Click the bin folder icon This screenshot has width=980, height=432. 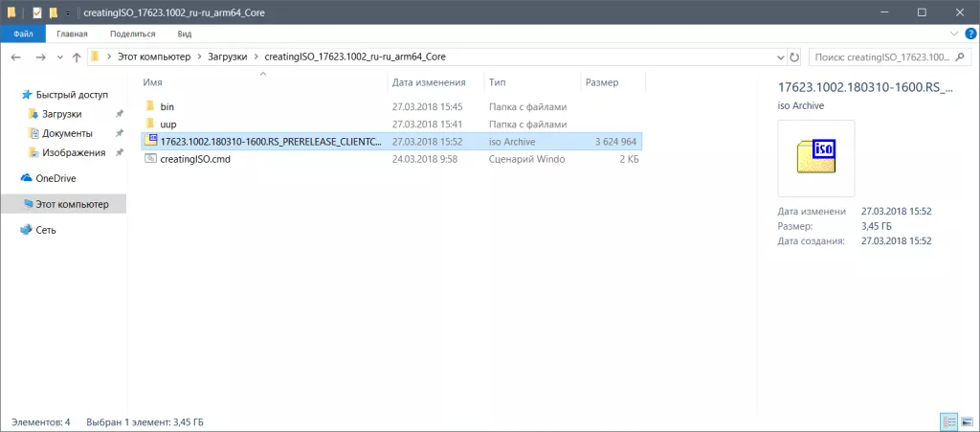[150, 106]
